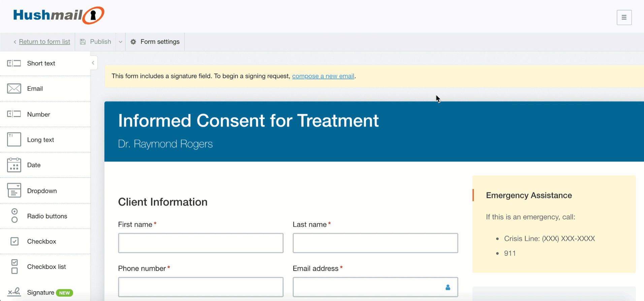Screen dimensions: 644x301
Task: Click the contact icon in Email address
Action: click(x=448, y=287)
